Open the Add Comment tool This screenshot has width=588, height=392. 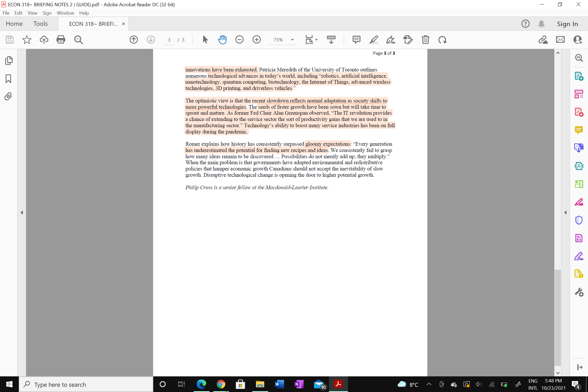[x=356, y=40]
